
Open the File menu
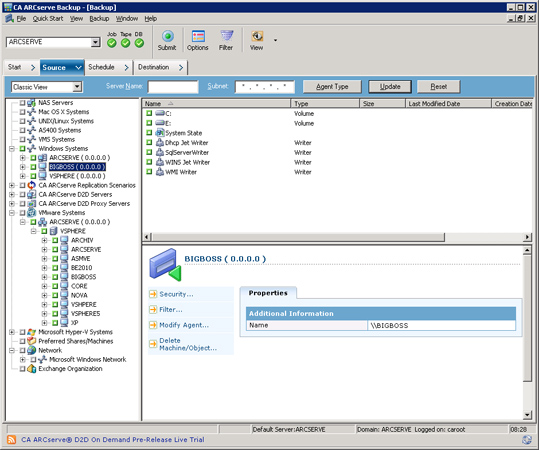tap(21, 19)
